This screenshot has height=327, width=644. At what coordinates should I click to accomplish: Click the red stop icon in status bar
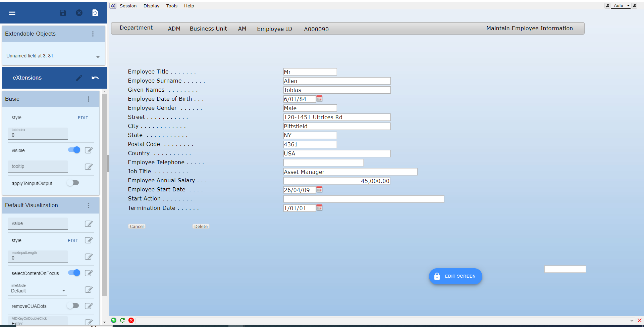coord(131,320)
